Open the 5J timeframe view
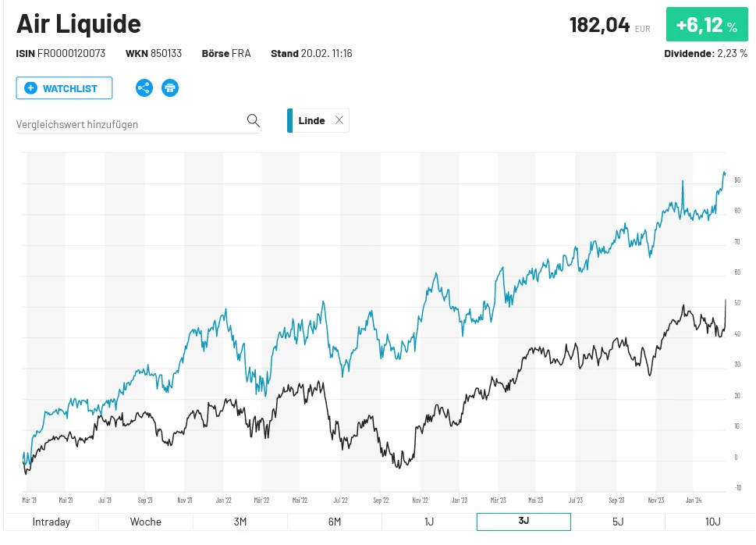 [x=617, y=522]
